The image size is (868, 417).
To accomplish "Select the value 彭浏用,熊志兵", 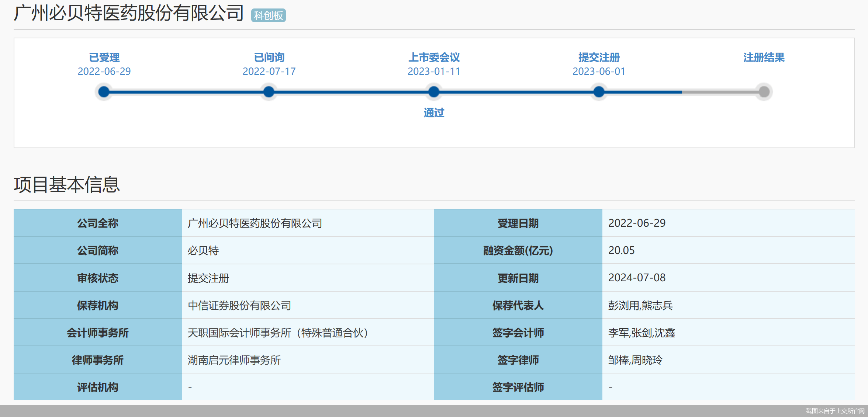I will 640,305.
